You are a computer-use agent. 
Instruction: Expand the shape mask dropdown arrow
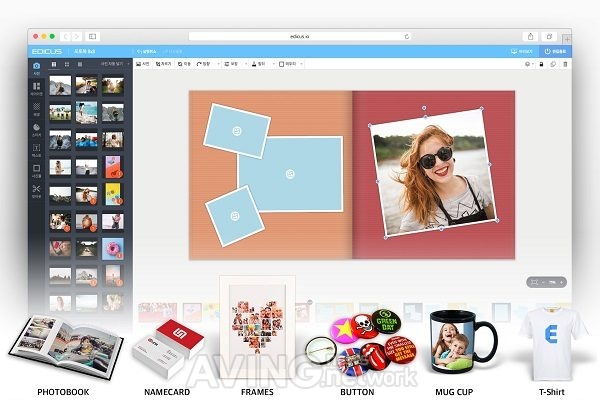(x=246, y=64)
